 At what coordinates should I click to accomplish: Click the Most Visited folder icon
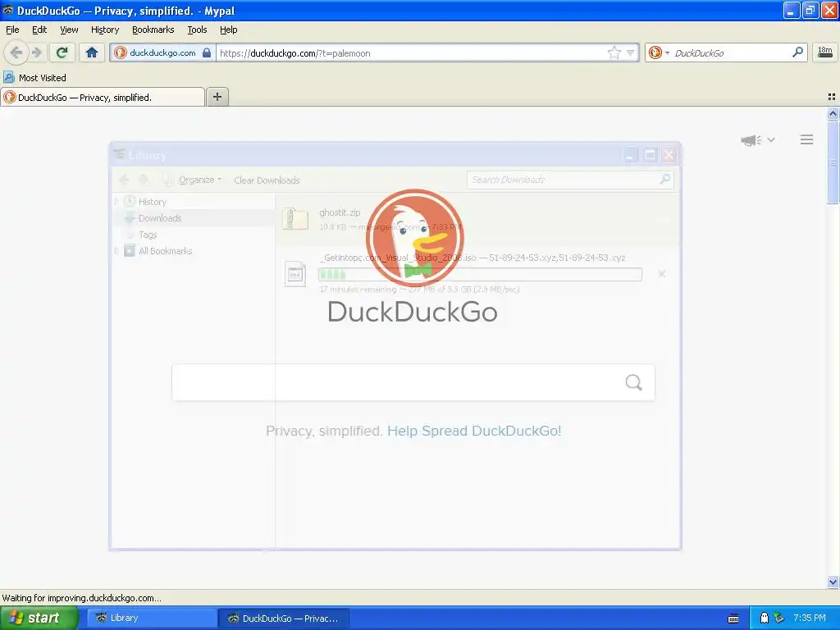tap(8, 77)
